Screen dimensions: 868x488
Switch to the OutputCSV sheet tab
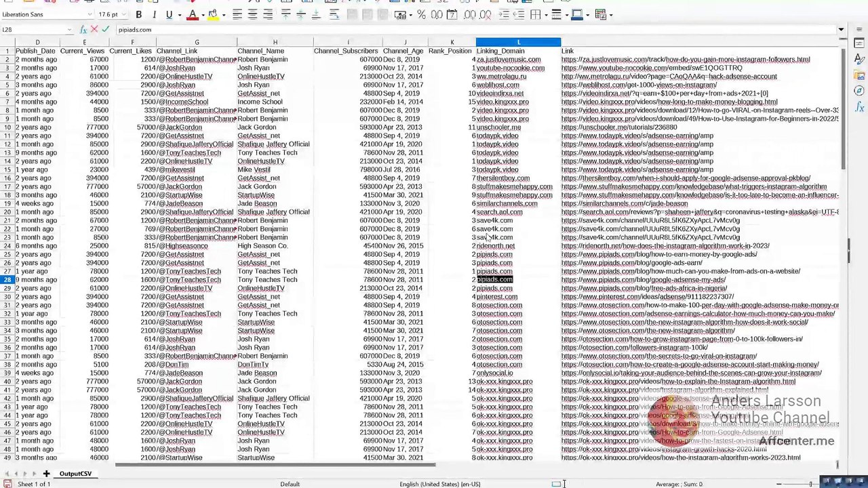(x=75, y=474)
